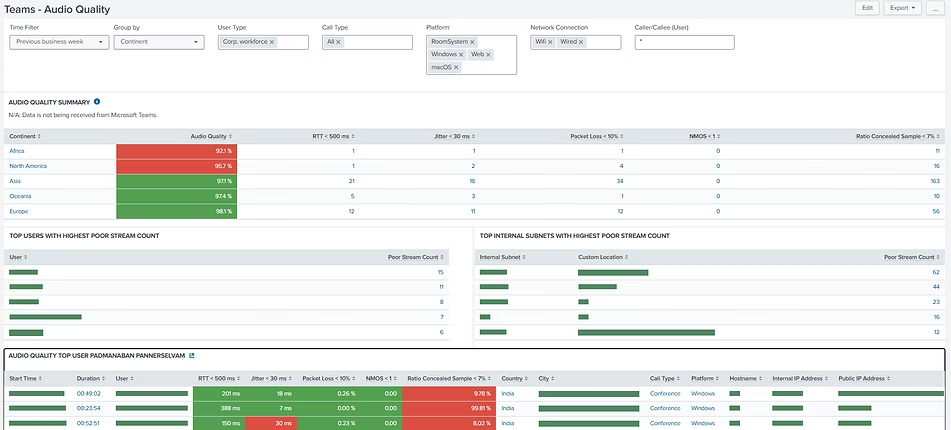951x430 pixels.
Task: Sort summary by Packet Loss < 10% column
Action: coord(596,135)
